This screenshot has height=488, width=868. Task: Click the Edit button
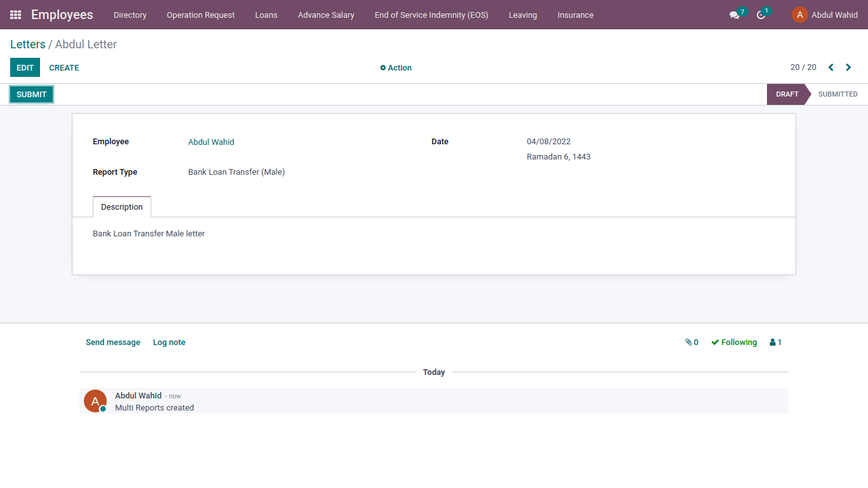[25, 67]
